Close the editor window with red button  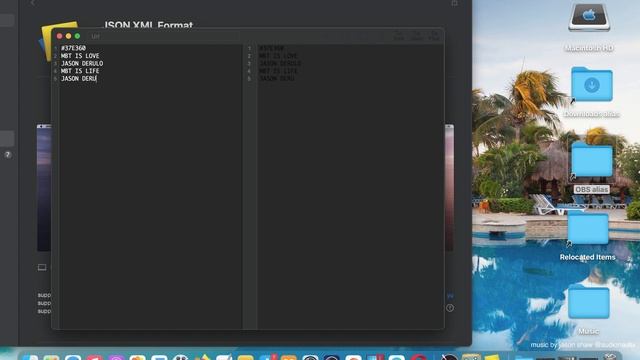pos(60,36)
